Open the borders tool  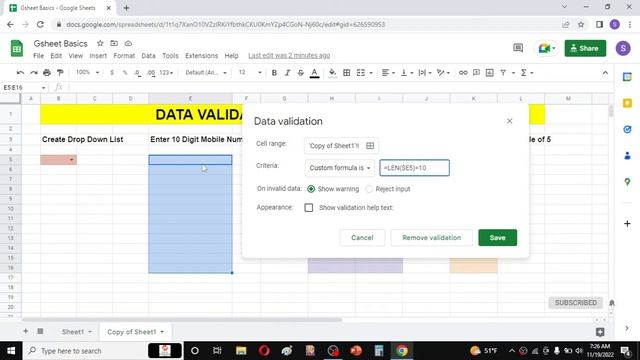coord(347,73)
